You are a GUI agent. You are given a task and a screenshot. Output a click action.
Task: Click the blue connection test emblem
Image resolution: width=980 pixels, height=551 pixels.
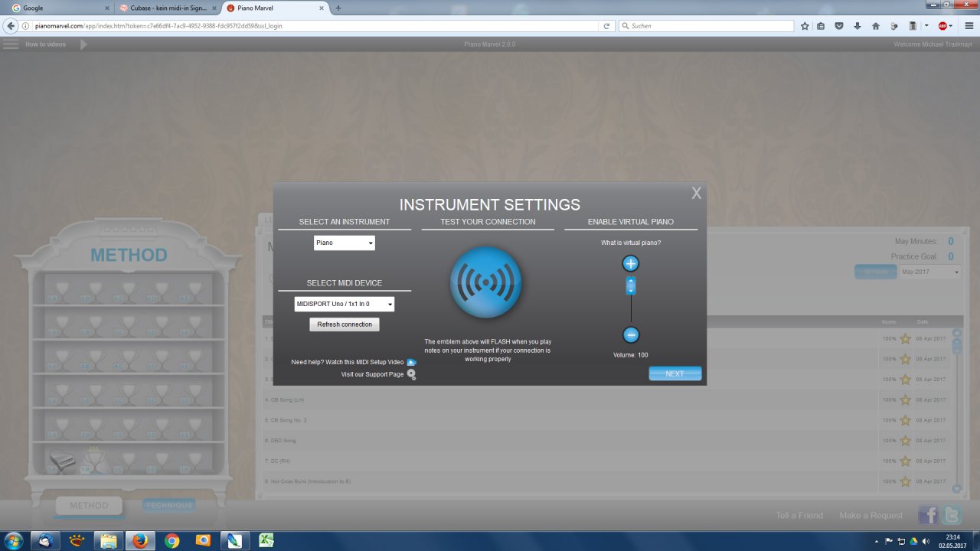pos(485,282)
